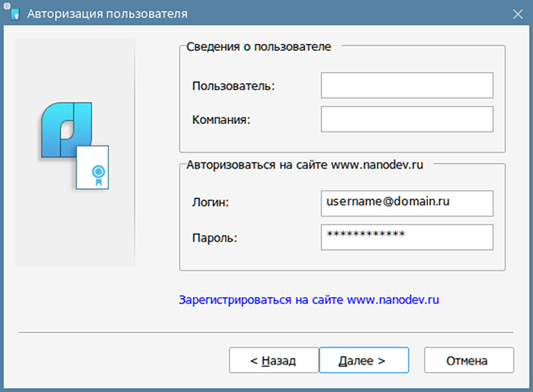Click the Сведения о пользователе group title
The image size is (533, 392).
coord(259,46)
